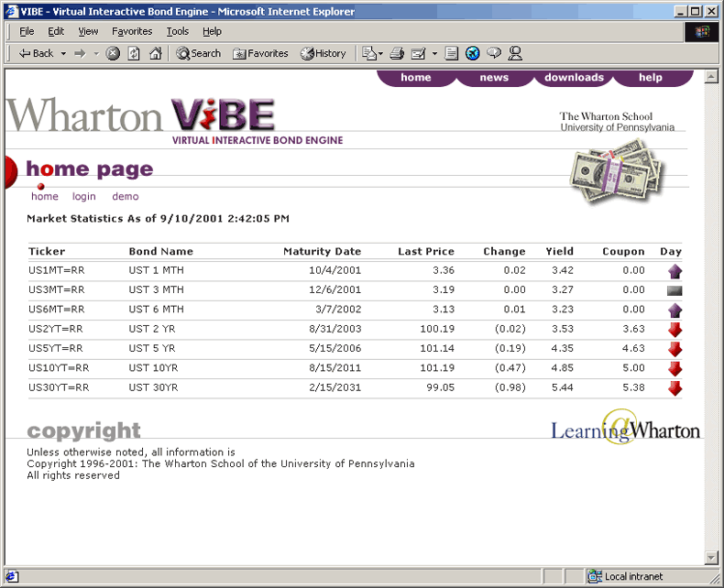The width and height of the screenshot is (724, 588).
Task: Click the red down arrow for UST 10YR
Action: click(x=675, y=368)
